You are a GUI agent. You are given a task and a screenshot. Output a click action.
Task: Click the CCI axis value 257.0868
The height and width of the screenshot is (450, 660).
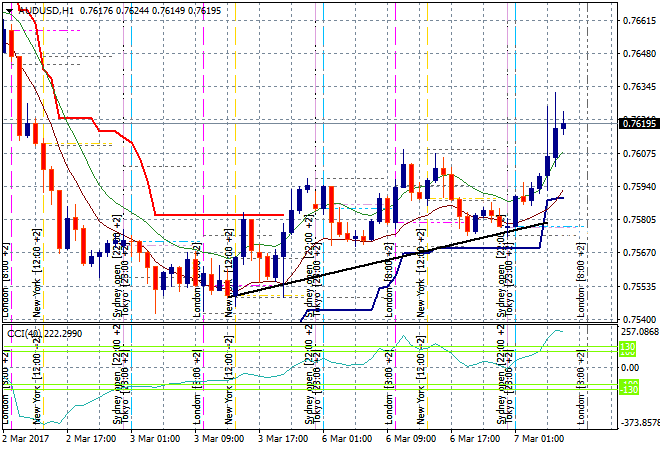pos(636,331)
